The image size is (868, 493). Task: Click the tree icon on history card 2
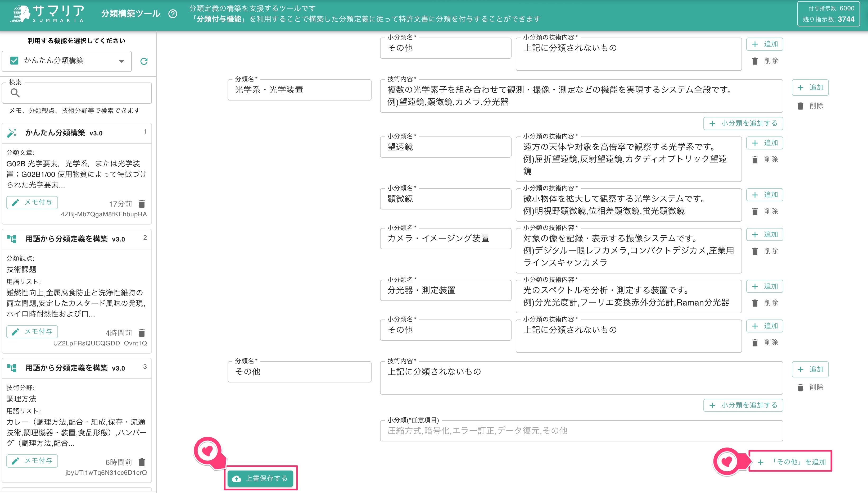click(x=12, y=239)
